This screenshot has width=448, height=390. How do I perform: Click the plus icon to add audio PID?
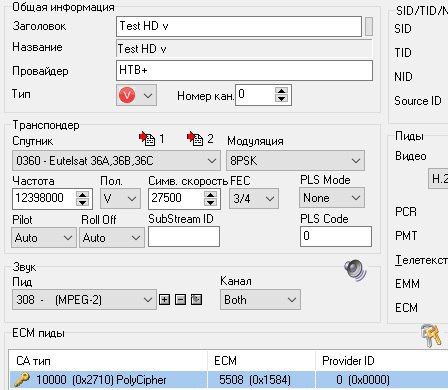tap(164, 300)
